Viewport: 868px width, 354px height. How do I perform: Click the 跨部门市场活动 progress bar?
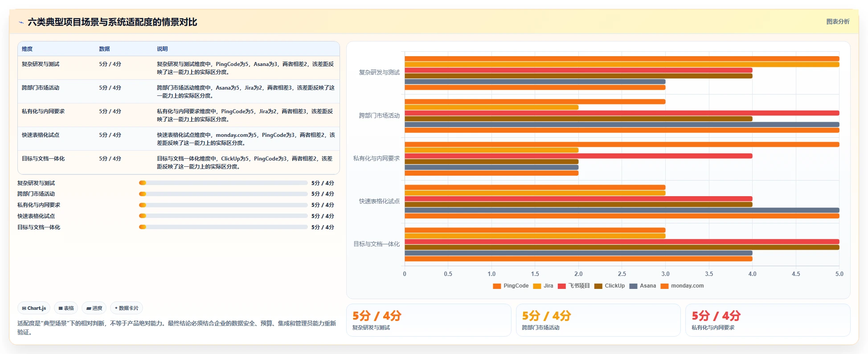[x=223, y=194]
